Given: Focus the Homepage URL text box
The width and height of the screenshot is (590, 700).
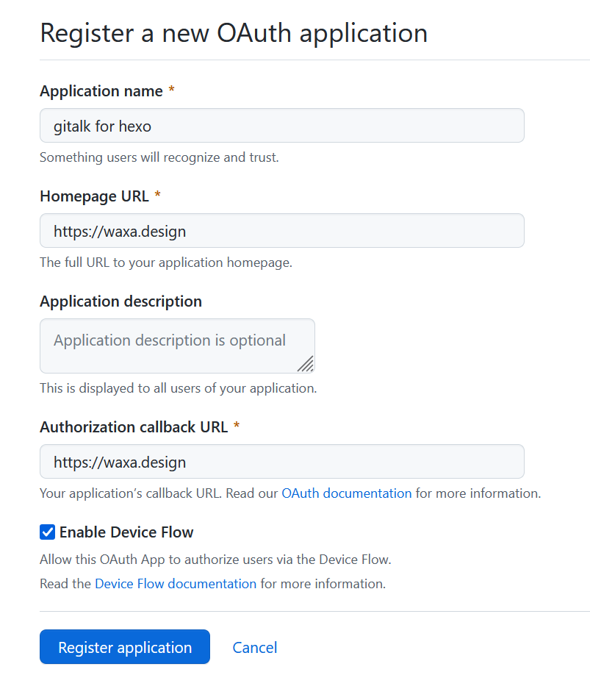Looking at the screenshot, I should (x=281, y=231).
